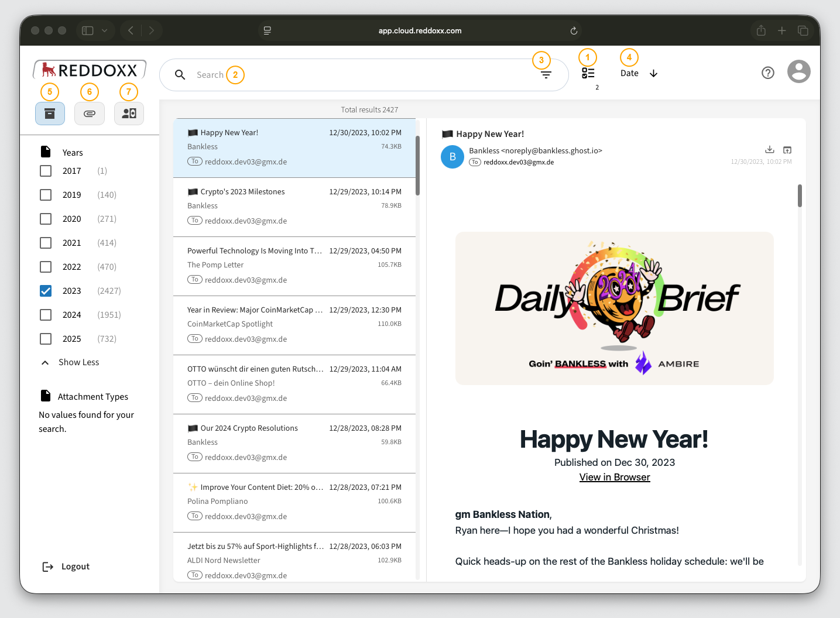
Task: Download the Happy New Year email
Action: click(x=769, y=150)
